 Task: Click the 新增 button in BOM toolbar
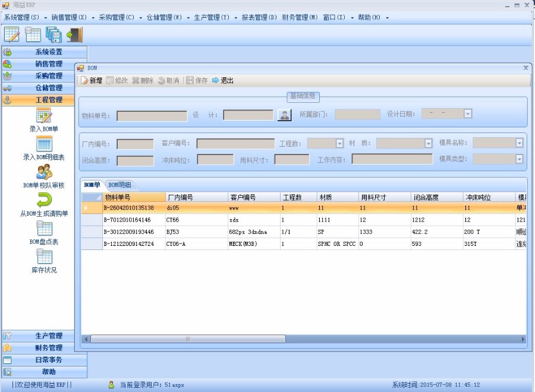click(92, 81)
